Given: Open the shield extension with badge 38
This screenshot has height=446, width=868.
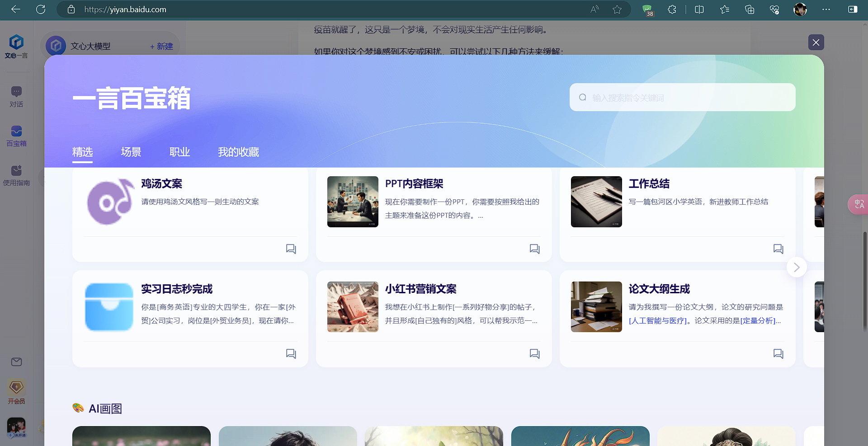Looking at the screenshot, I should click(648, 10).
